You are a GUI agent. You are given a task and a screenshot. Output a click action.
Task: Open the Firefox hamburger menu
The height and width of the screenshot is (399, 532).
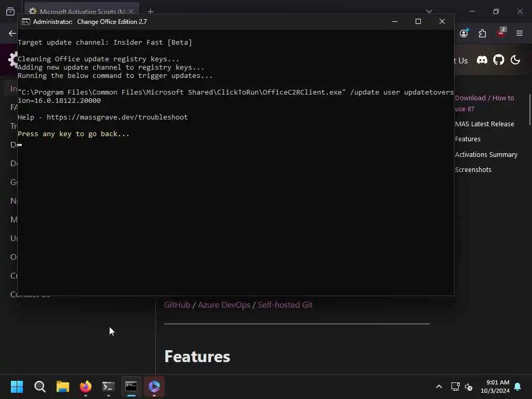pos(519,33)
